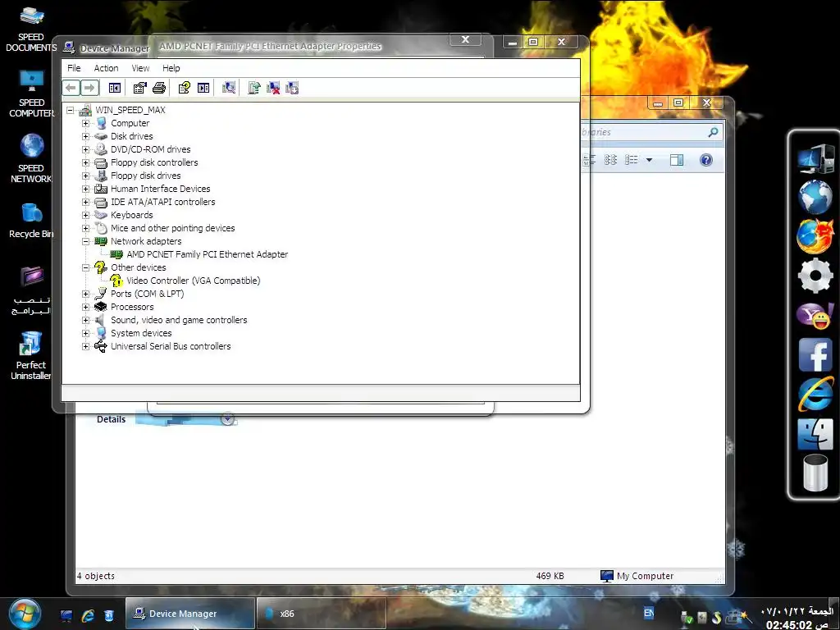Open SPEED DOCUMENTS desktop icon
The height and width of the screenshot is (630, 840).
point(31,30)
